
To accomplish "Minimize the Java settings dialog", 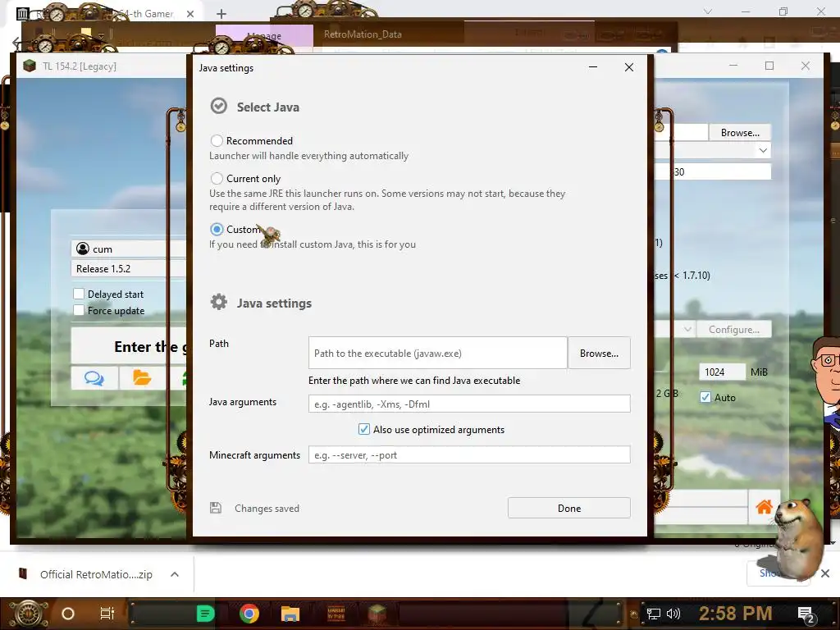I will 593,67.
